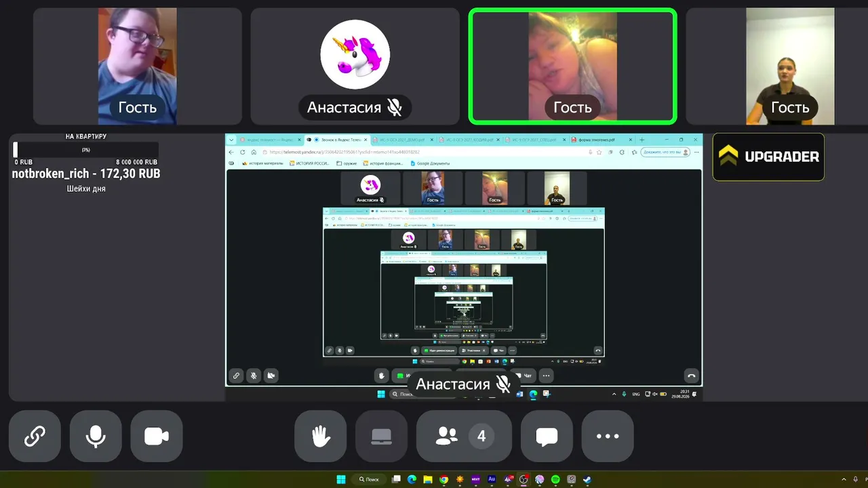The height and width of the screenshot is (488, 868).
Task: Open the more options menu
Action: 608,436
